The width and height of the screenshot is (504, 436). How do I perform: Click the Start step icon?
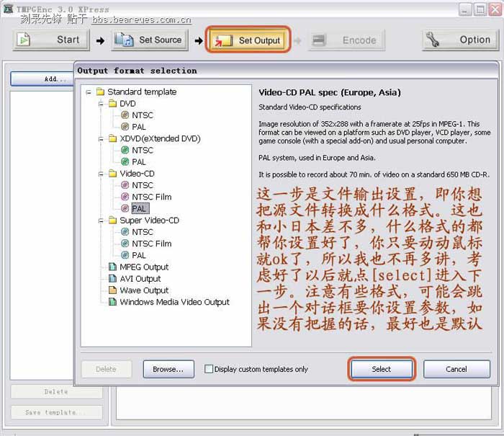(x=24, y=40)
